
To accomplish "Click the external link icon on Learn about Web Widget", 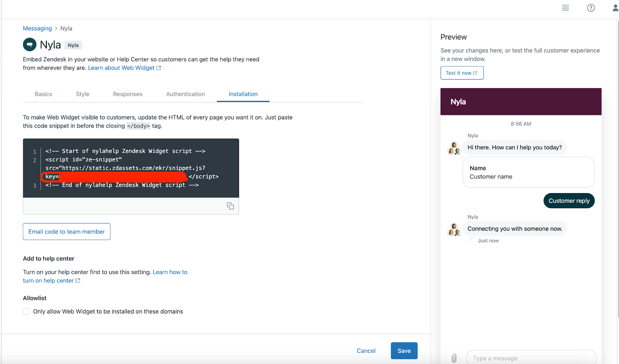I will [158, 68].
